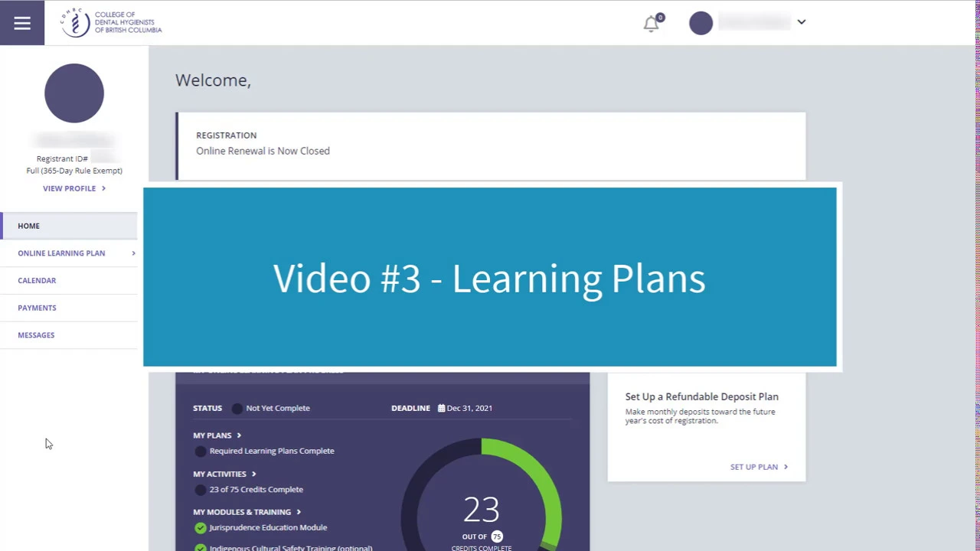Expand the account dropdown arrow
The width and height of the screenshot is (980, 551).
click(x=802, y=22)
